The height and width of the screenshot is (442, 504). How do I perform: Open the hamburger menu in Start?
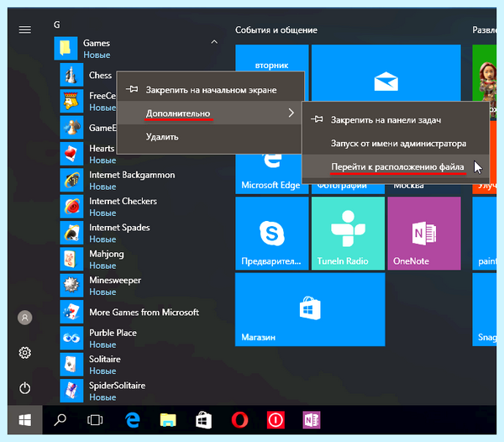[24, 30]
